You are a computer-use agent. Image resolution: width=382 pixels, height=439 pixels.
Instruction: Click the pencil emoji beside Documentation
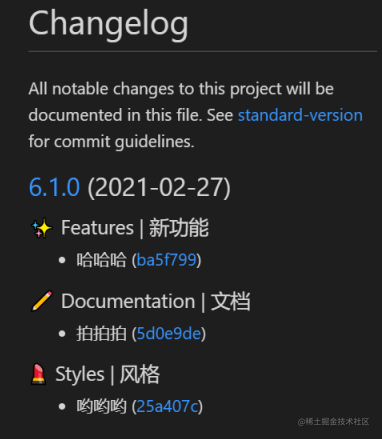click(42, 301)
